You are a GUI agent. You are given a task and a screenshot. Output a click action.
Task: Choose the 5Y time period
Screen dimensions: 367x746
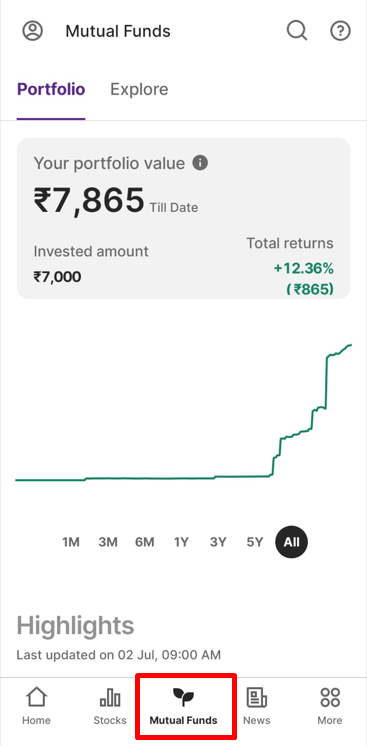[x=255, y=542]
